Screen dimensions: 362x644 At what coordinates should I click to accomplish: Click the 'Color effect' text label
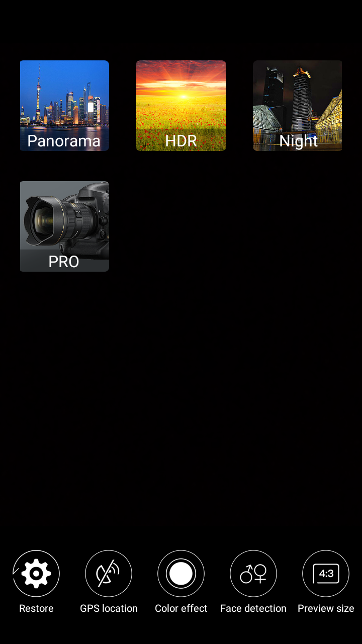181,608
